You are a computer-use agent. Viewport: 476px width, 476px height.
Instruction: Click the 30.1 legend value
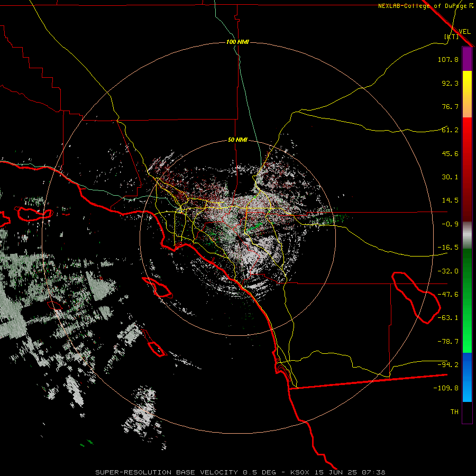click(450, 177)
